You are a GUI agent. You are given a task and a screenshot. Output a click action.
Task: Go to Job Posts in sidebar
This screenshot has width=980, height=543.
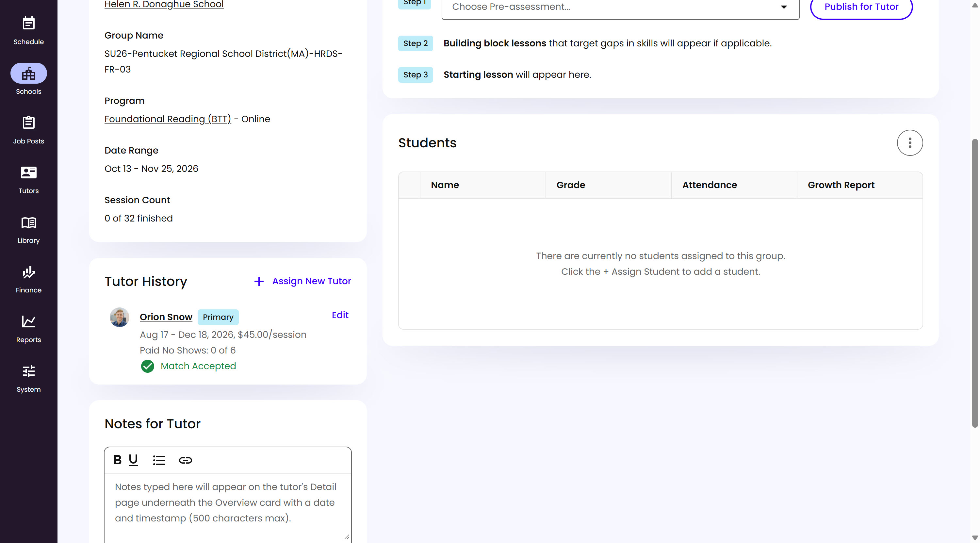pos(28,130)
